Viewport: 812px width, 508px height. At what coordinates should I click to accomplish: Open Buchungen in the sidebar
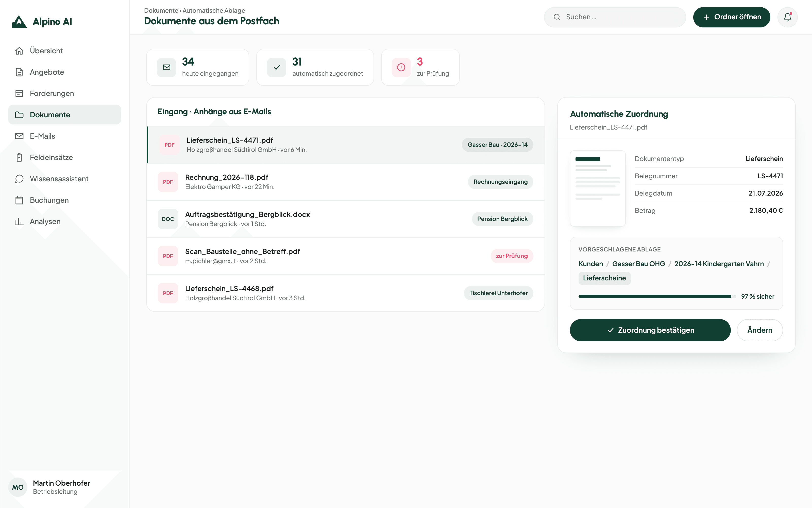click(64, 200)
